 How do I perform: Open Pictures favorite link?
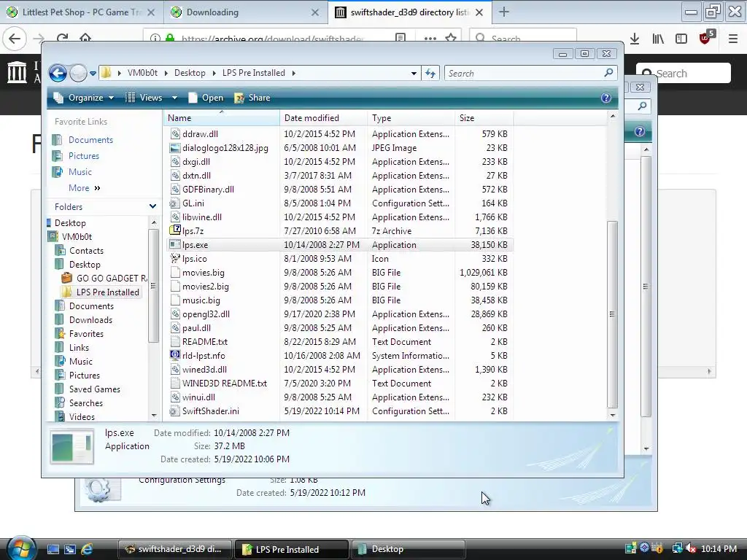[84, 156]
